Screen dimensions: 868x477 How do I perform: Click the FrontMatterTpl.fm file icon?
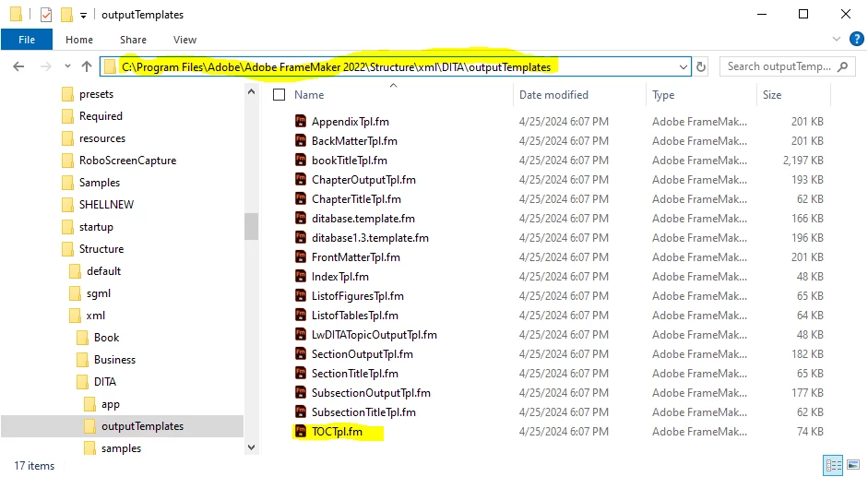point(301,257)
